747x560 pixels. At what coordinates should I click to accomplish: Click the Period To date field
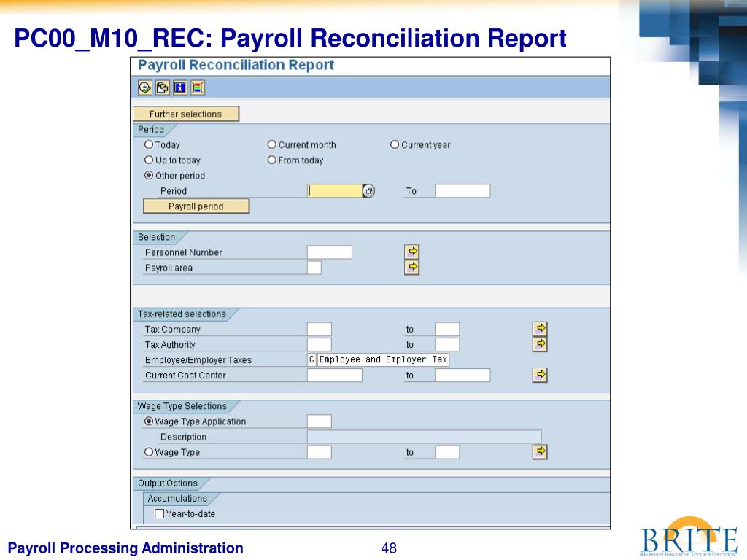coord(462,191)
